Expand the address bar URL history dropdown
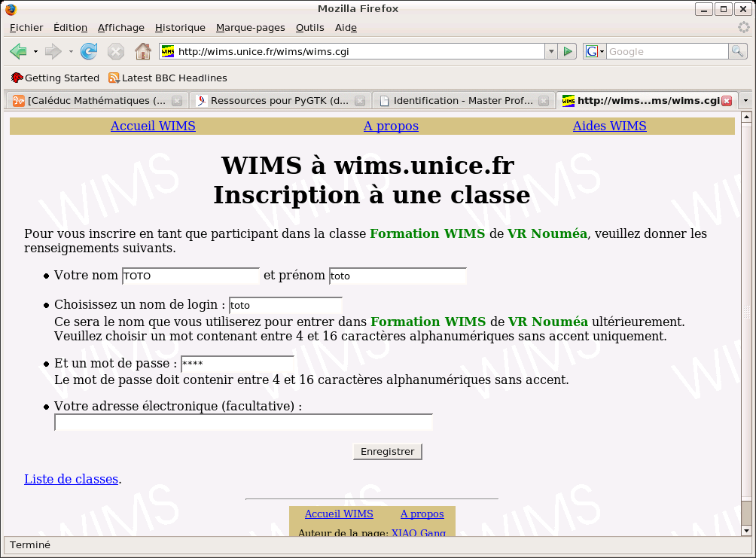This screenshot has height=558, width=756. point(551,51)
